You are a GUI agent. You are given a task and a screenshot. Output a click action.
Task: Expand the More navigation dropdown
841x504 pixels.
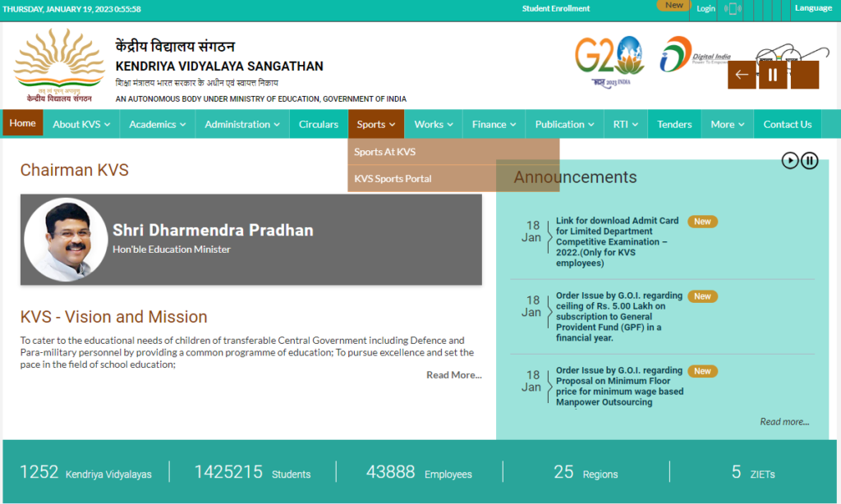[x=727, y=124]
